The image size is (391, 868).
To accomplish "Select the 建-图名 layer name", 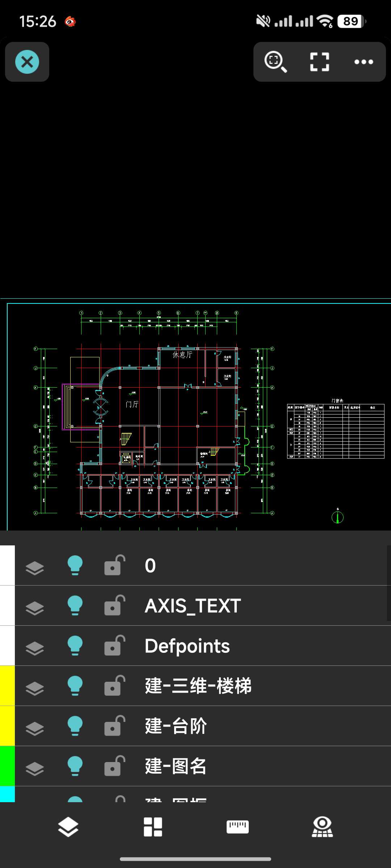I will (176, 766).
